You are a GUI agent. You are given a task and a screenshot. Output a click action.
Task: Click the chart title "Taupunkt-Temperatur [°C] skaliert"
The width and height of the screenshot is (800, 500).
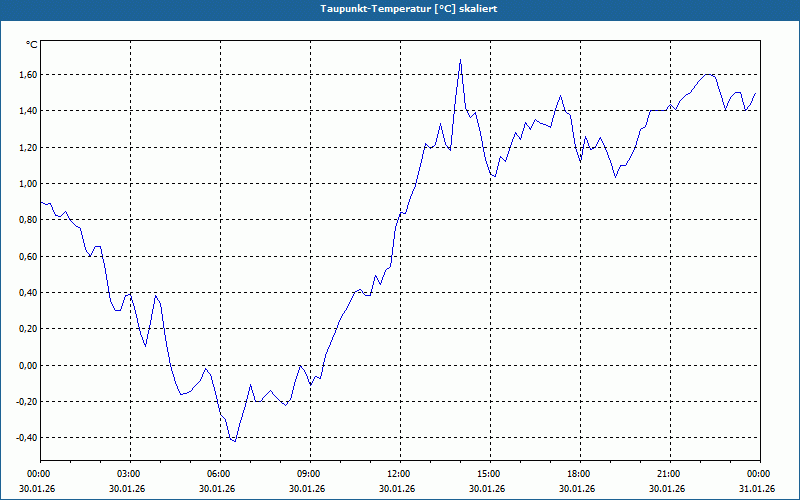[x=409, y=9]
